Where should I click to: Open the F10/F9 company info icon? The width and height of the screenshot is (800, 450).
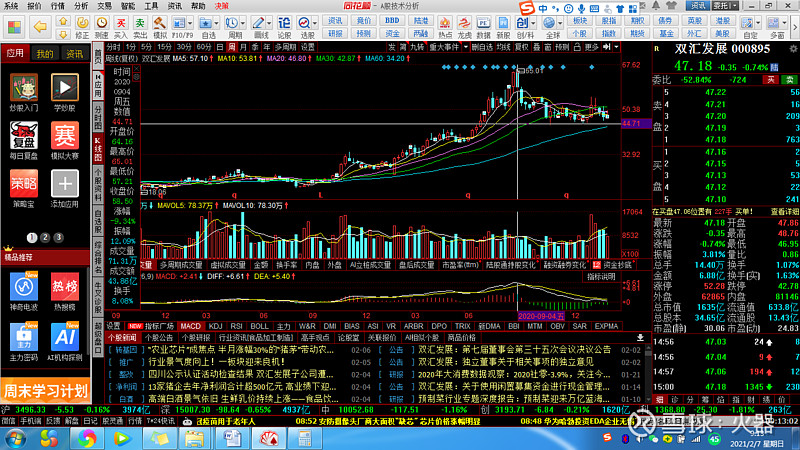coord(179,27)
